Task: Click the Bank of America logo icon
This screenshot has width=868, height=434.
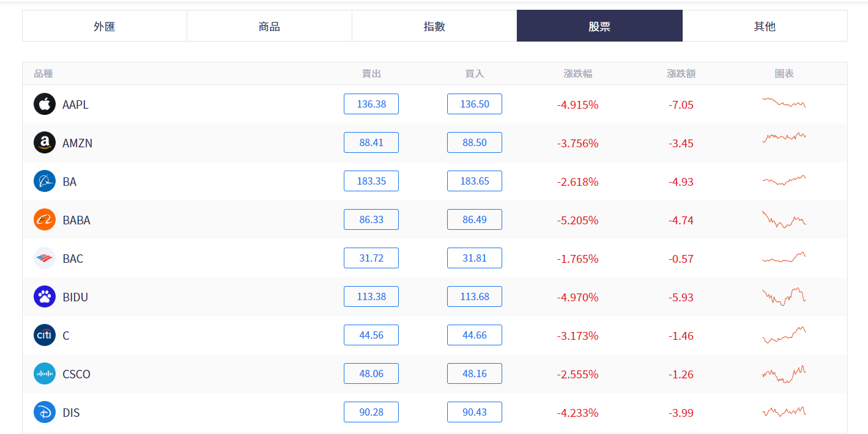Action: click(45, 258)
